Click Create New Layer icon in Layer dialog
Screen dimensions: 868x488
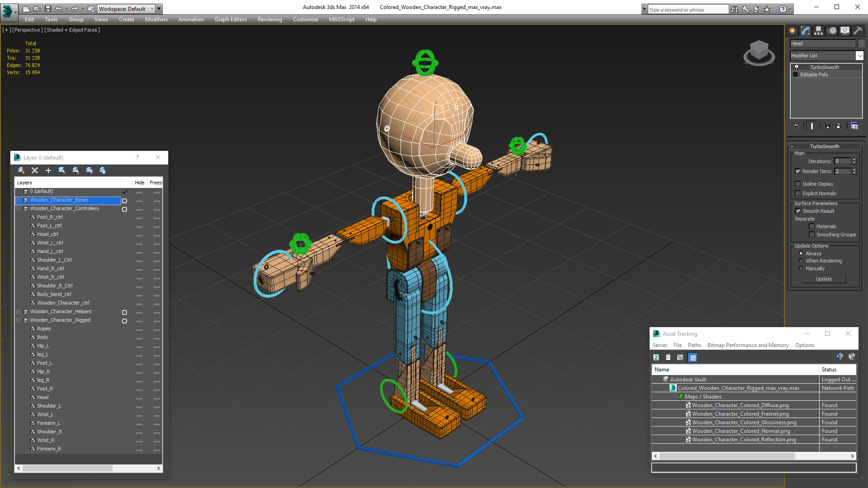click(21, 170)
